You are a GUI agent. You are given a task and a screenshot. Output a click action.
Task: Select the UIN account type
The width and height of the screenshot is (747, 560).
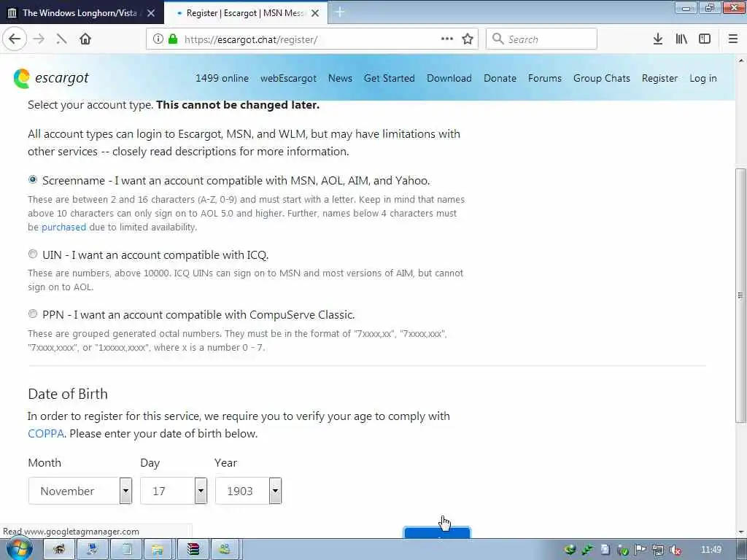click(32, 254)
